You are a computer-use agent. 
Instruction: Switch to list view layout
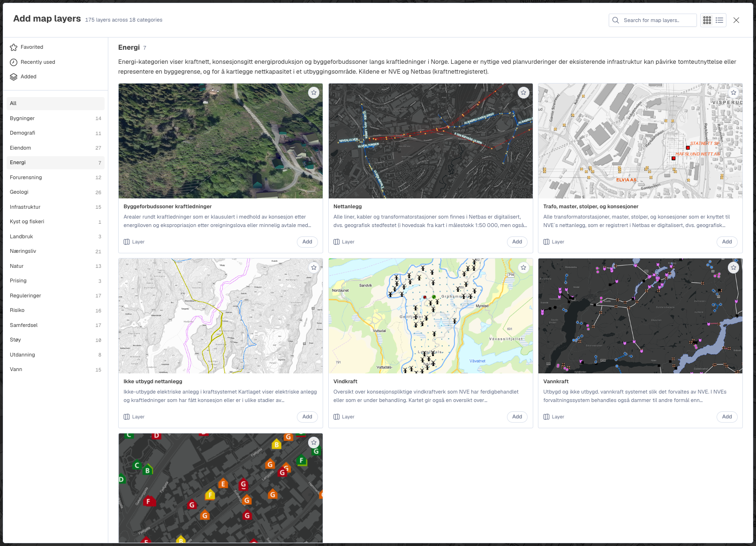click(719, 20)
